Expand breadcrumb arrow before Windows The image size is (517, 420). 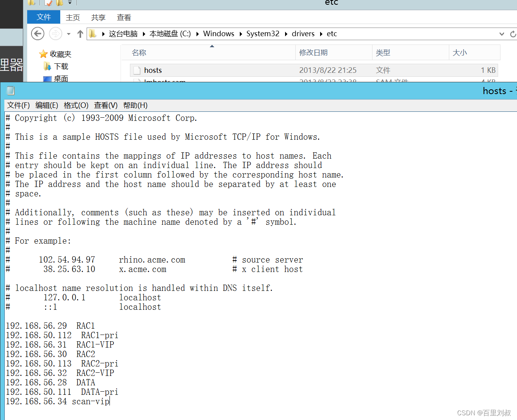[197, 34]
